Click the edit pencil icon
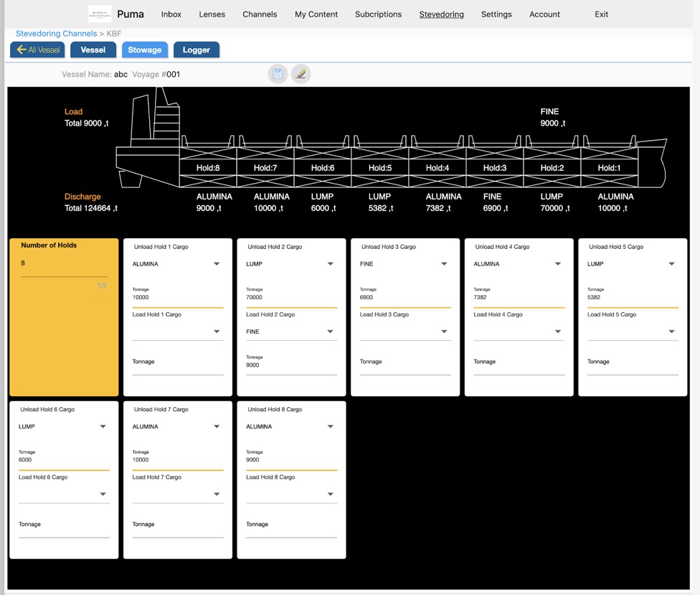The height and width of the screenshot is (595, 700). [x=301, y=74]
